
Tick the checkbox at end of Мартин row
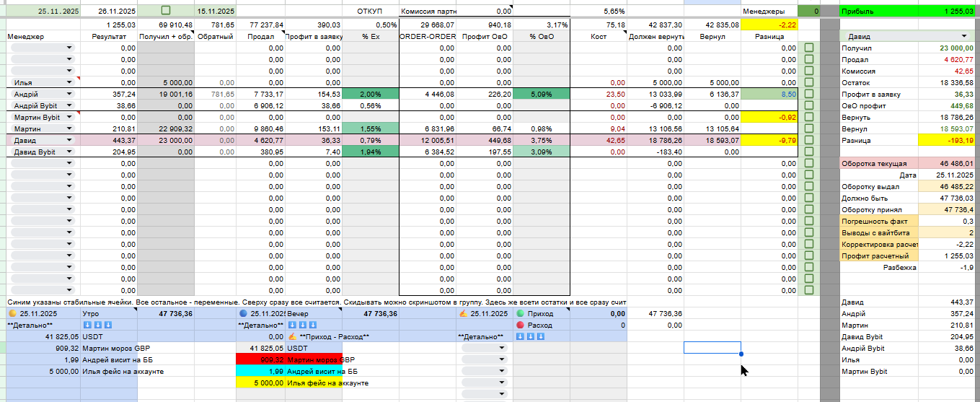808,128
